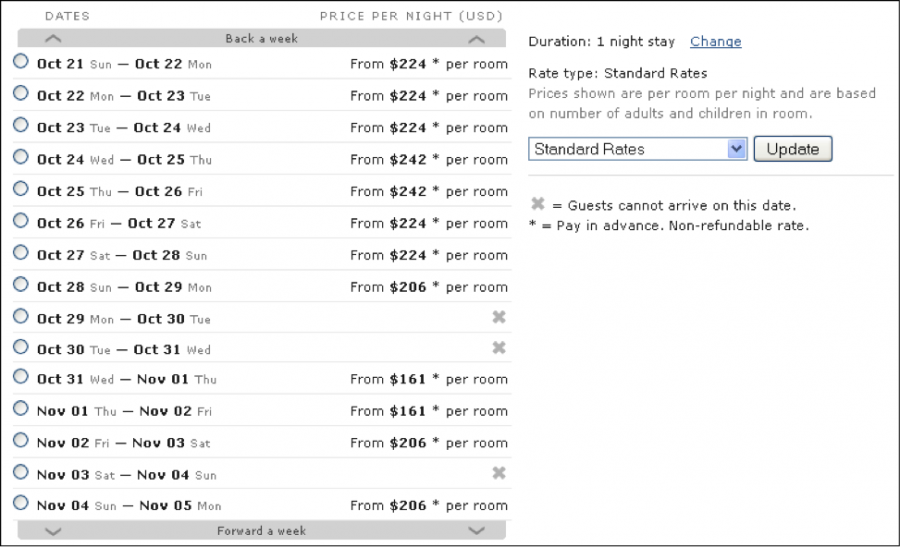Click the unavailable X icon for Nov 03

click(x=499, y=473)
